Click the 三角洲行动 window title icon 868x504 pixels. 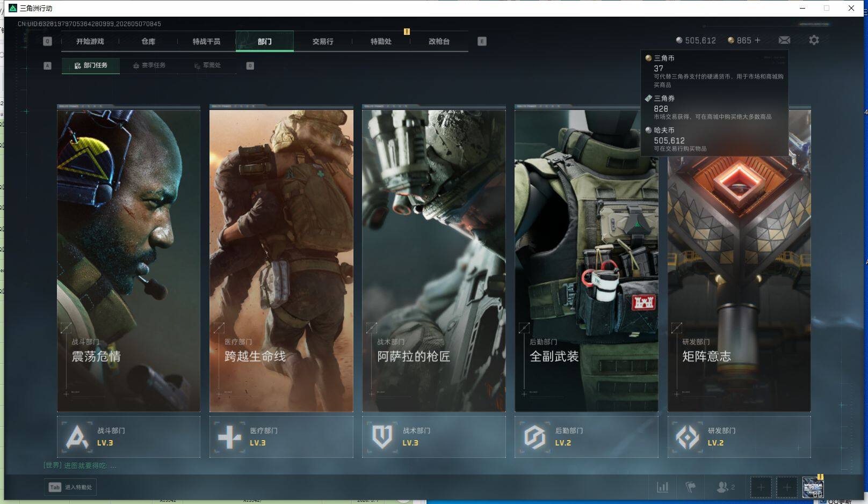(13, 8)
